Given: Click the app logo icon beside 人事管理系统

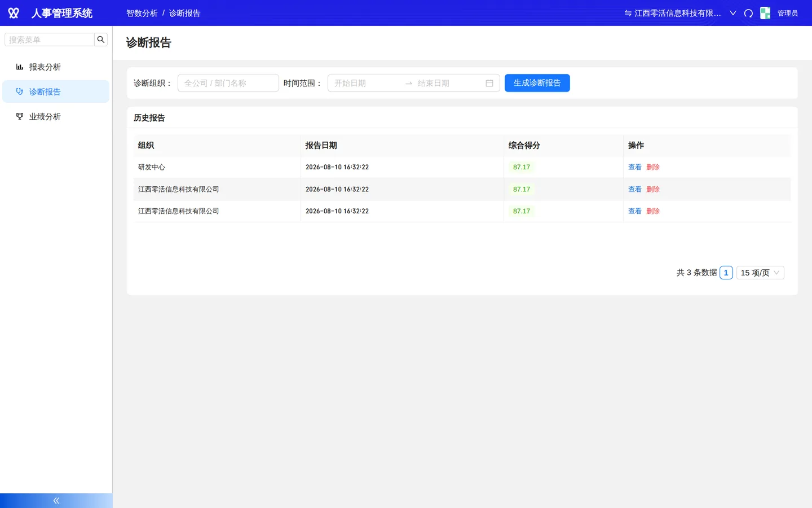Looking at the screenshot, I should (14, 13).
